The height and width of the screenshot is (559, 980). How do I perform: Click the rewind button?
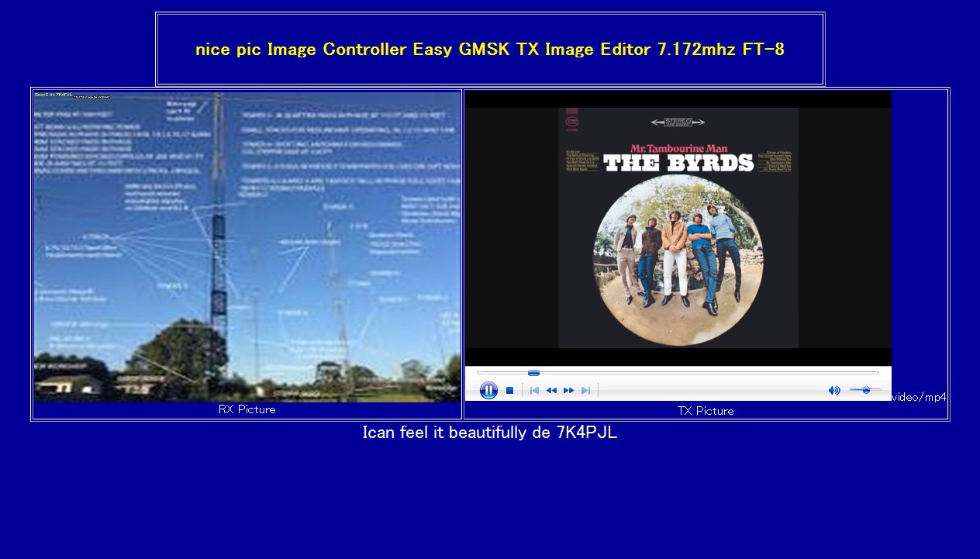point(551,391)
